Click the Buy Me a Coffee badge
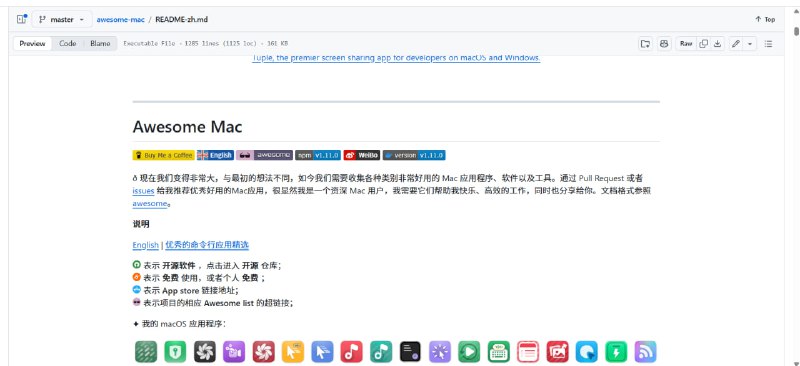The image size is (800, 366). (x=164, y=155)
